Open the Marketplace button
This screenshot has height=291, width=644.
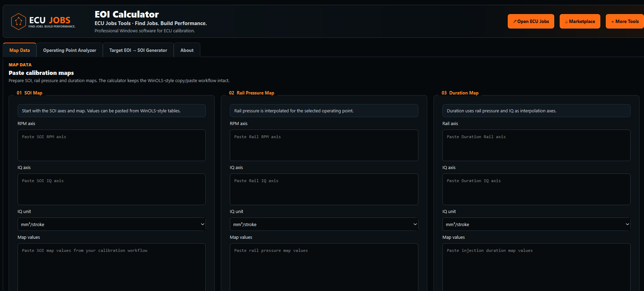point(580,21)
